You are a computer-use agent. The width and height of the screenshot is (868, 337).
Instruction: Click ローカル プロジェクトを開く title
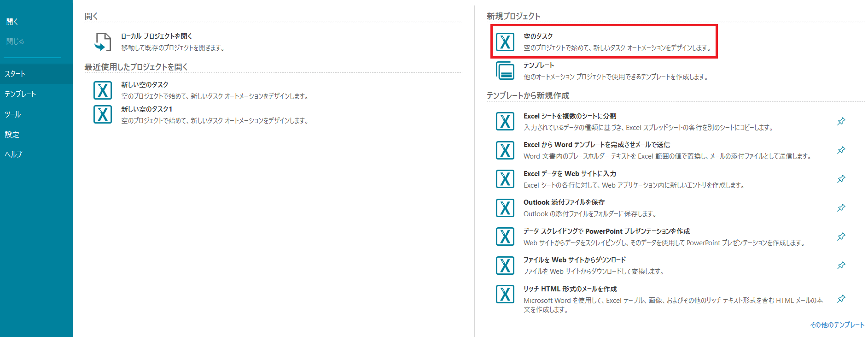pos(157,36)
